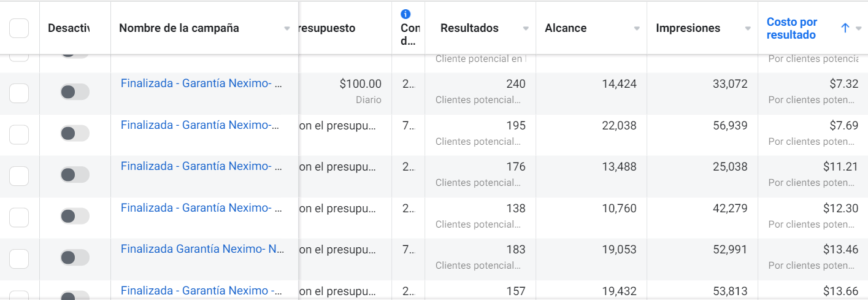The width and height of the screenshot is (868, 300).
Task: Click the Resultados column header
Action: [469, 28]
